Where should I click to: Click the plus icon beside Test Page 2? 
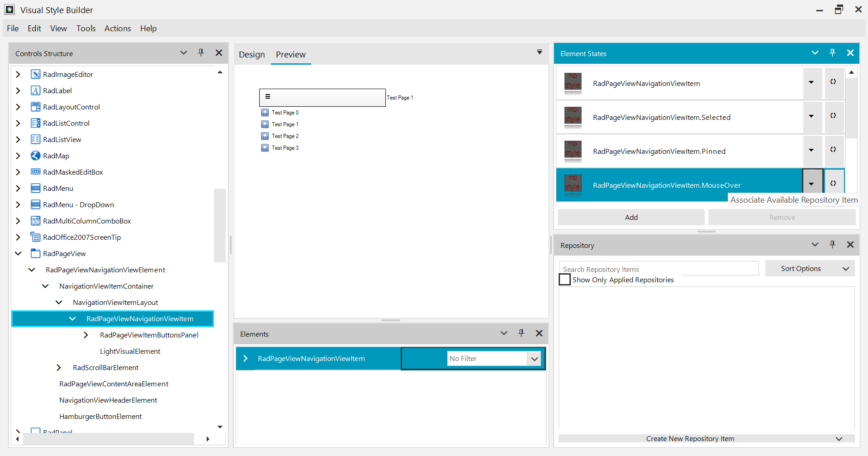265,136
